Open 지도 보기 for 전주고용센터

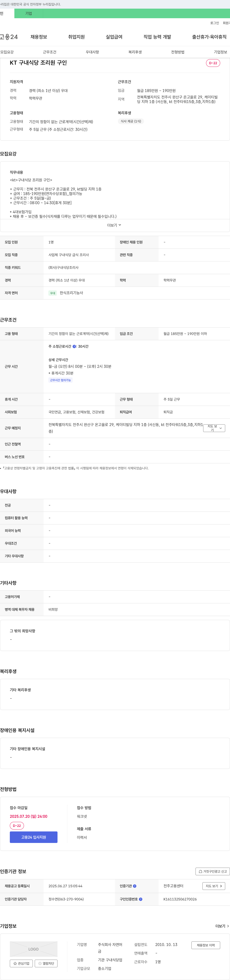pos(214,886)
